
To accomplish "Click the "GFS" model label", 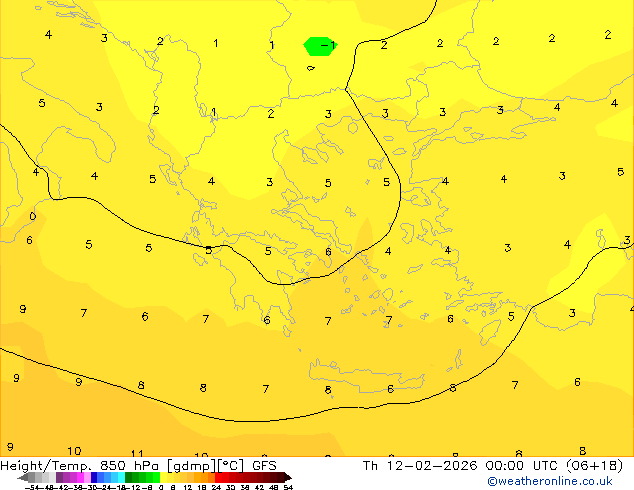I will (x=264, y=466).
